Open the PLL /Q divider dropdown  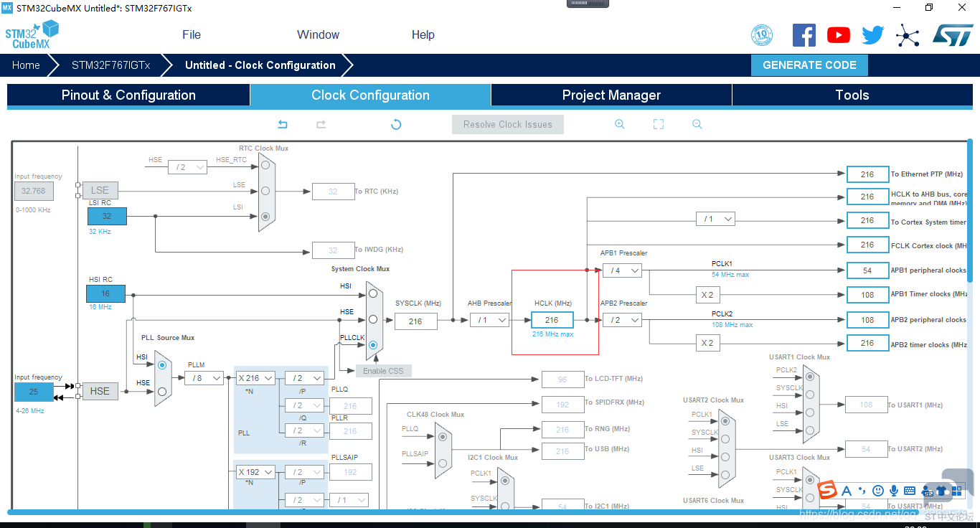click(x=304, y=405)
